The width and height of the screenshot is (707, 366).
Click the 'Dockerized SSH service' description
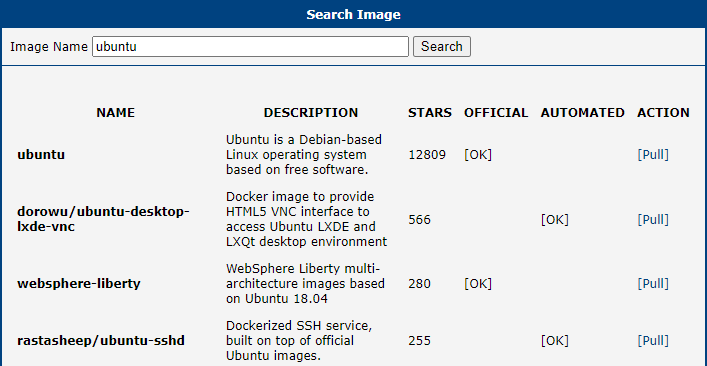[299, 341]
